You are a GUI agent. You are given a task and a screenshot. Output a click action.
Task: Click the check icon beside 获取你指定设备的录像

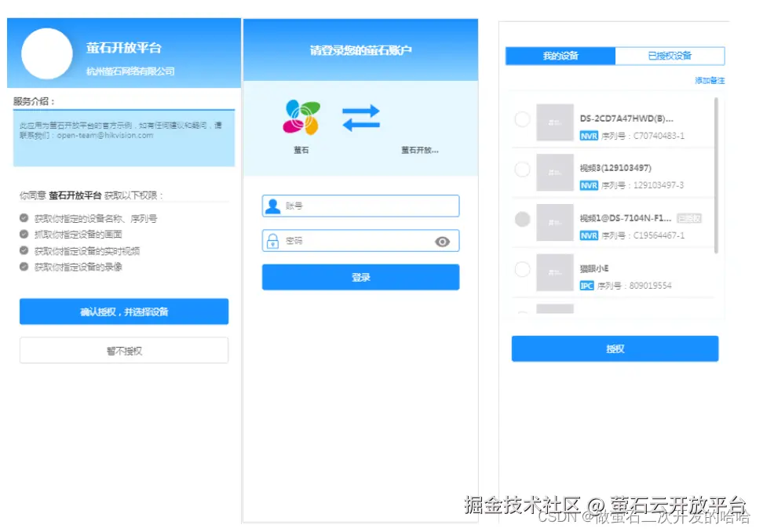point(24,267)
